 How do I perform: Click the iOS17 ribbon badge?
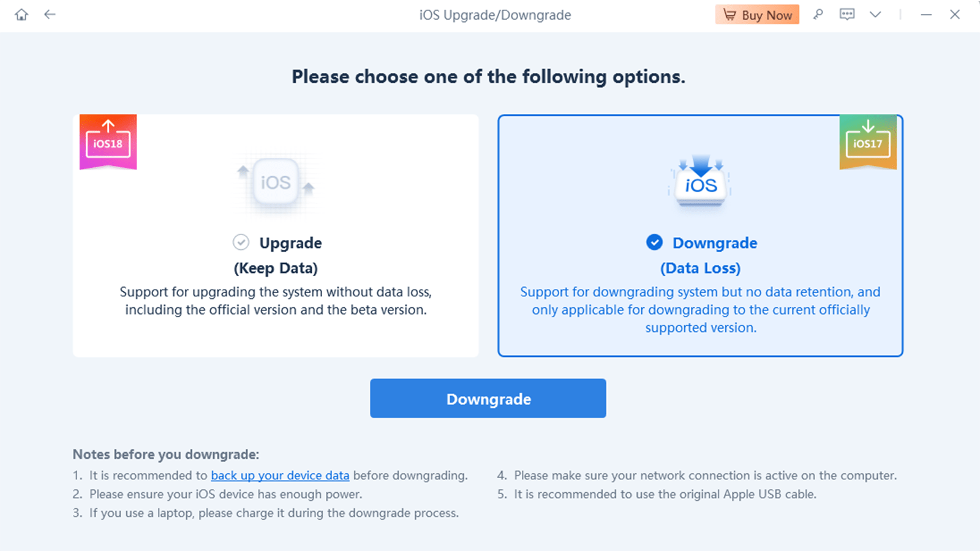pyautogui.click(x=867, y=141)
